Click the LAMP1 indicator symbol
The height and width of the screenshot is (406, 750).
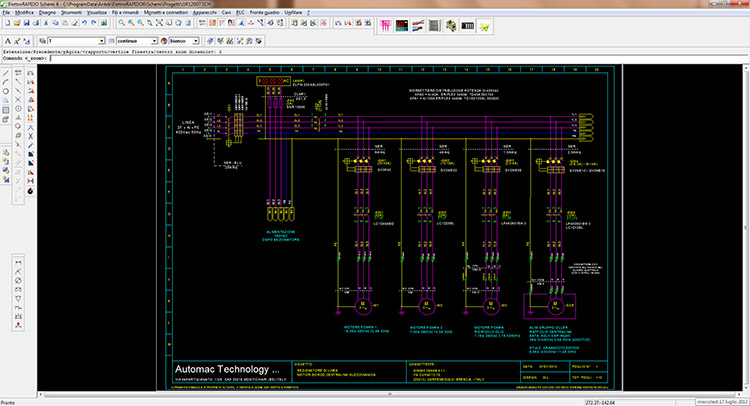[x=273, y=81]
